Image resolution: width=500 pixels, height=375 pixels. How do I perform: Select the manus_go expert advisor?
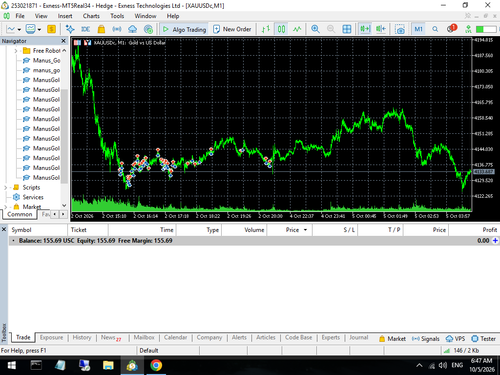click(46, 70)
